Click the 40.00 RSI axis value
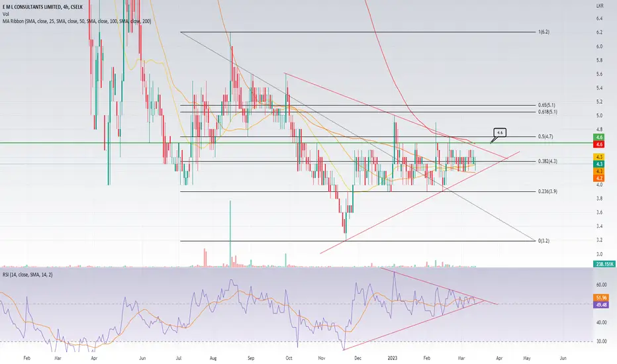 point(602,322)
